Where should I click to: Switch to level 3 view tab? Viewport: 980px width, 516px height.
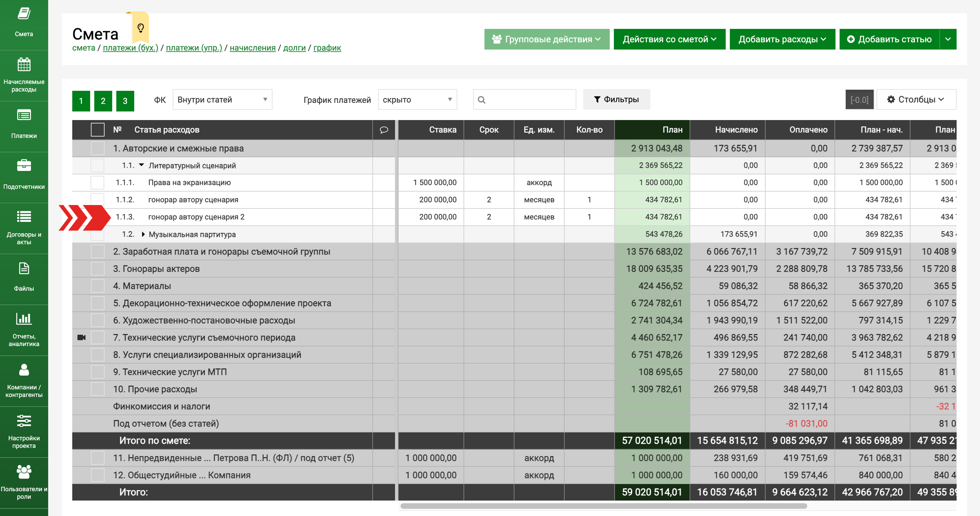(125, 101)
